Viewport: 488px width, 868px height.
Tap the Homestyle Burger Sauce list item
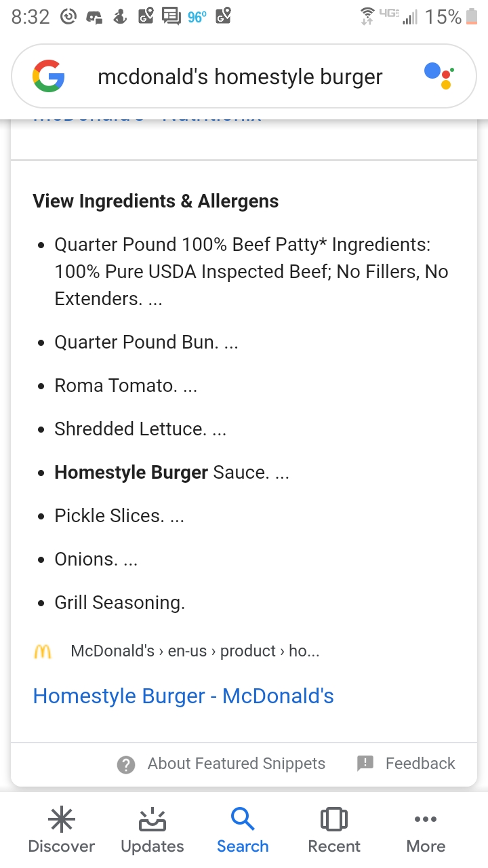pyautogui.click(x=172, y=473)
